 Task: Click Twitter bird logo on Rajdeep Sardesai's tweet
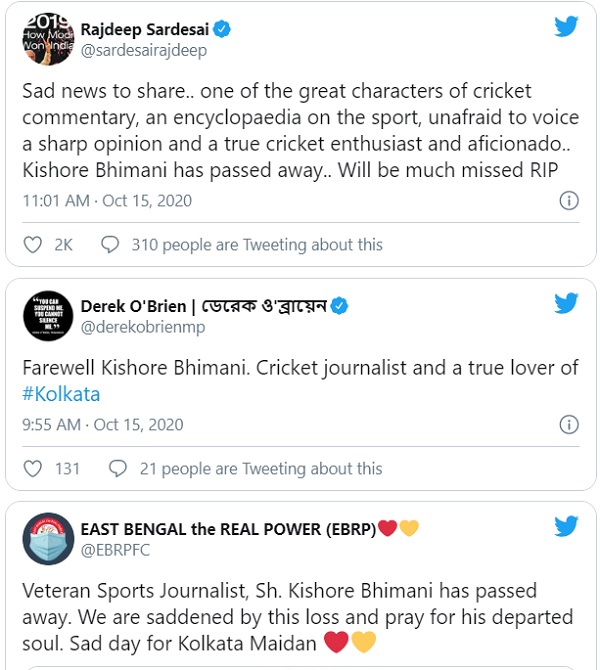(x=567, y=27)
